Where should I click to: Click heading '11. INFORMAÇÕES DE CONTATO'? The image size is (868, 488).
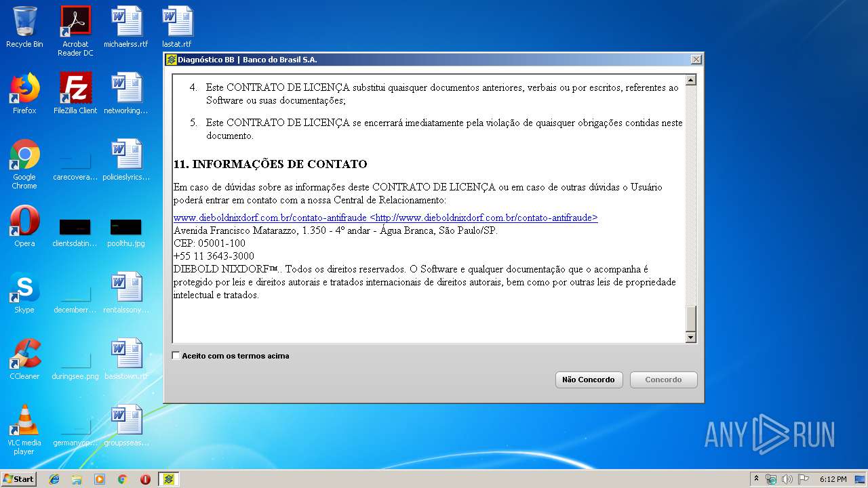[271, 164]
